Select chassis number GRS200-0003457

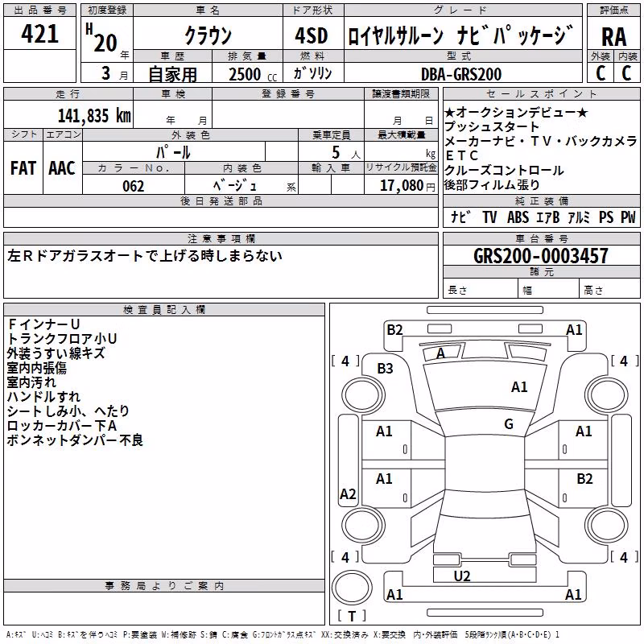point(541,256)
